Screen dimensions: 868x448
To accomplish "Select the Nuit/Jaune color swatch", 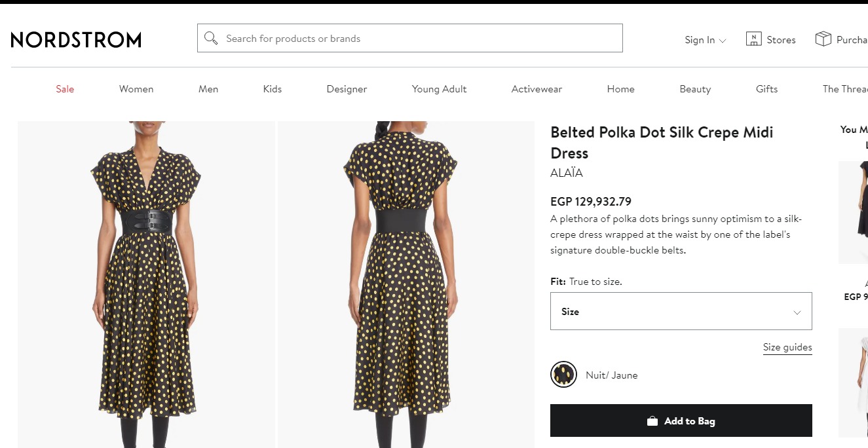I will tap(563, 375).
